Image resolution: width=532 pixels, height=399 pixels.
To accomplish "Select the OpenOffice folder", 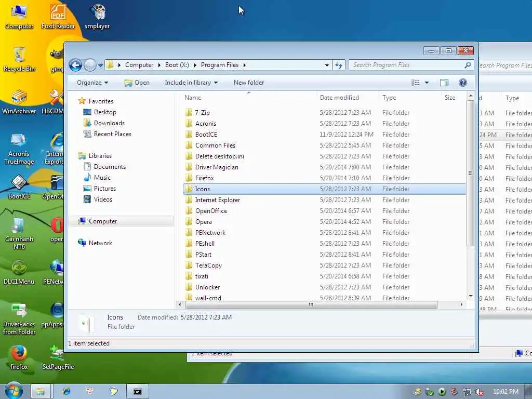I will point(324,211).
